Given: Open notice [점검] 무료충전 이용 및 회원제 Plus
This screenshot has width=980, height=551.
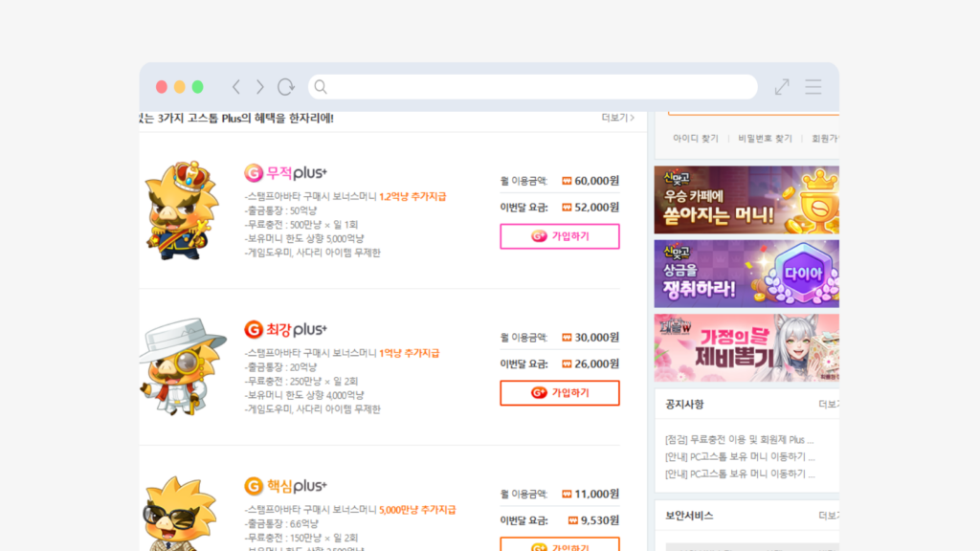Looking at the screenshot, I should tap(740, 440).
